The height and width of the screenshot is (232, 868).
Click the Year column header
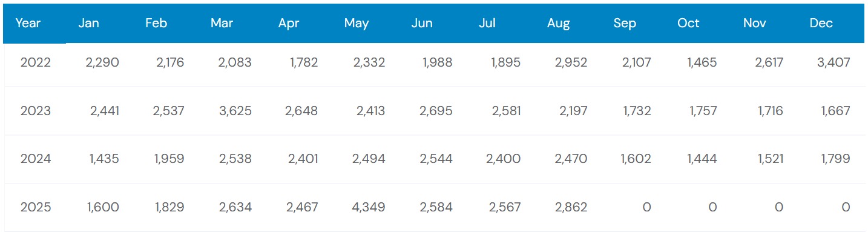27,23
